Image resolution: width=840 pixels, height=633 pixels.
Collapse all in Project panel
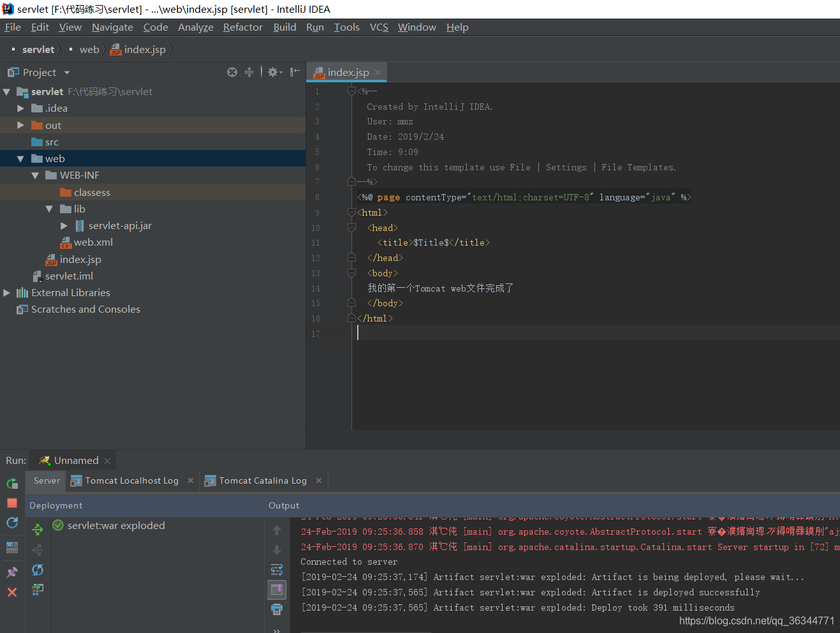click(x=249, y=72)
